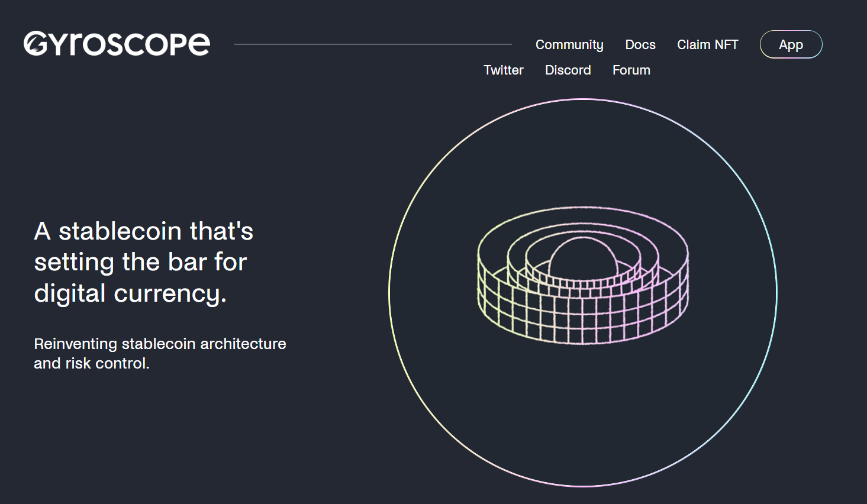Open the Community menu item

pos(569,45)
